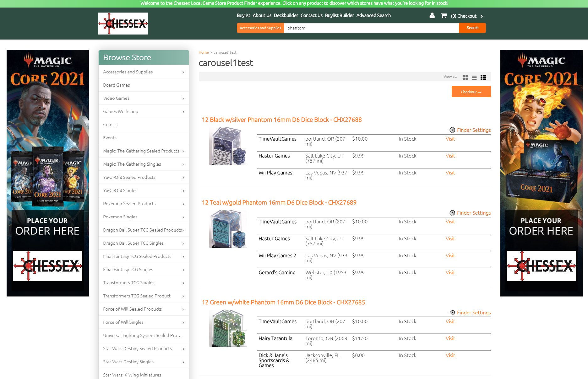Image resolution: width=588 pixels, height=379 pixels.
Task: Click Green Phantom dice block thumbnail
Action: tap(228, 328)
